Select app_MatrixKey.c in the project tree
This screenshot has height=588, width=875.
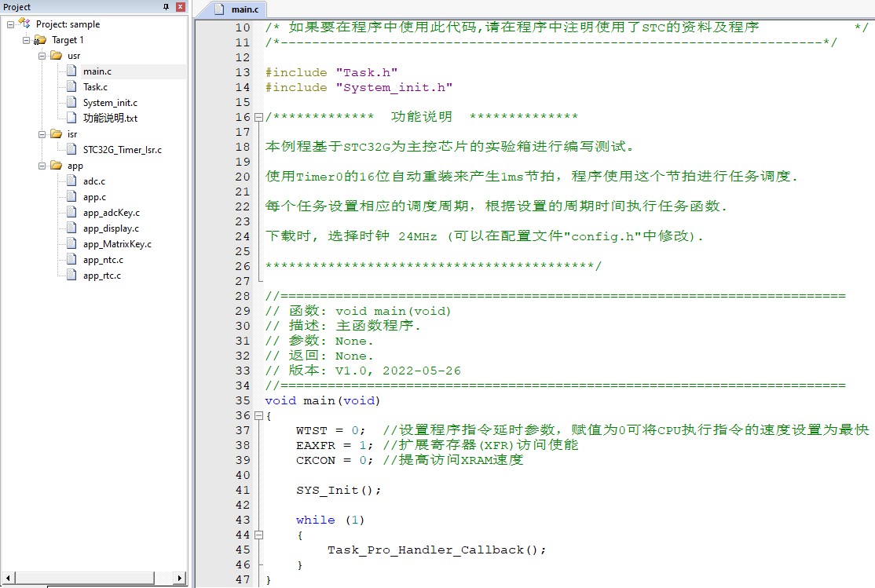(117, 244)
